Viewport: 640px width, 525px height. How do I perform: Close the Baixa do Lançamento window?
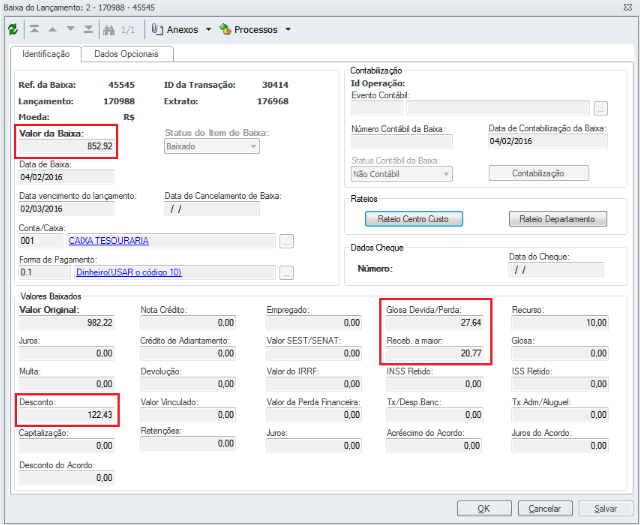click(x=628, y=7)
